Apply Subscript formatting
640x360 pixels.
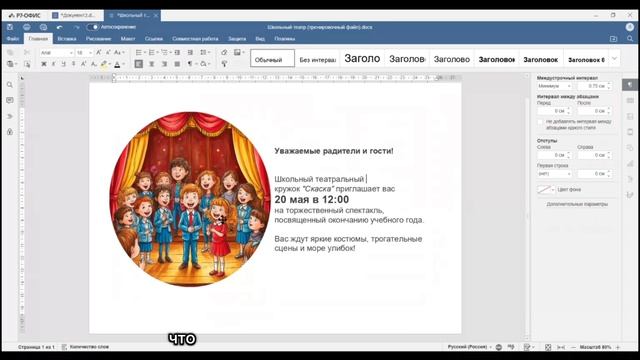(x=93, y=64)
